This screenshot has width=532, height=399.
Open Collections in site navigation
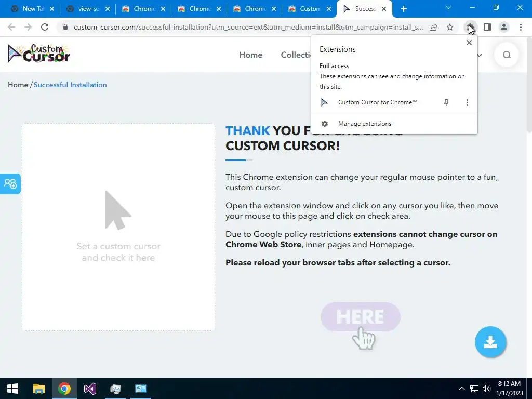pos(296,55)
